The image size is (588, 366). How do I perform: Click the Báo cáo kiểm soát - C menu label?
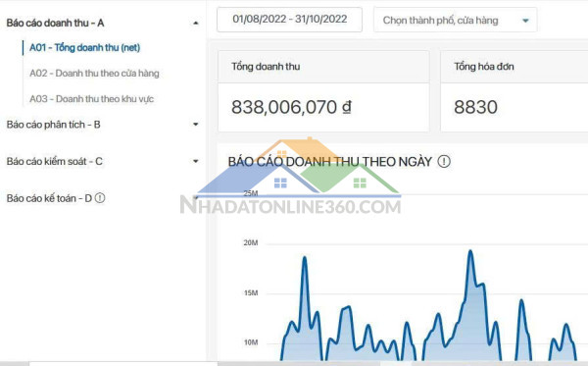coord(54,162)
